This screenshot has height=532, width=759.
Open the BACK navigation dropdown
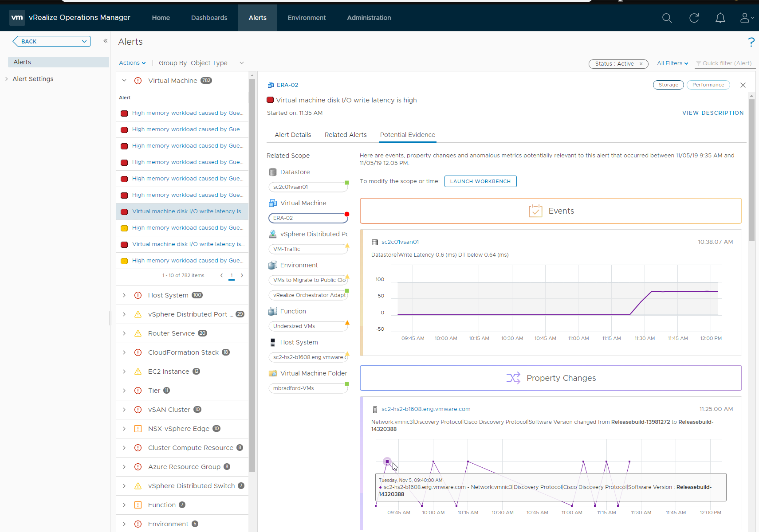click(x=51, y=41)
